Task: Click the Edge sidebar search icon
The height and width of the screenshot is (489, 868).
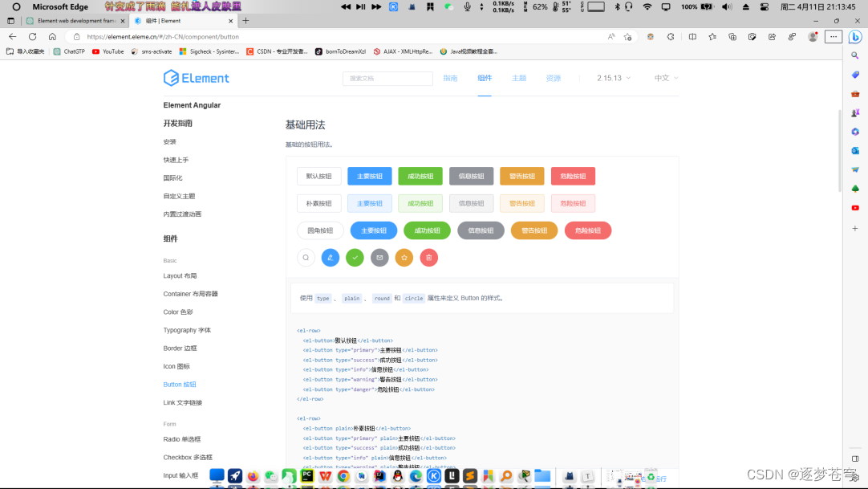Action: point(855,55)
